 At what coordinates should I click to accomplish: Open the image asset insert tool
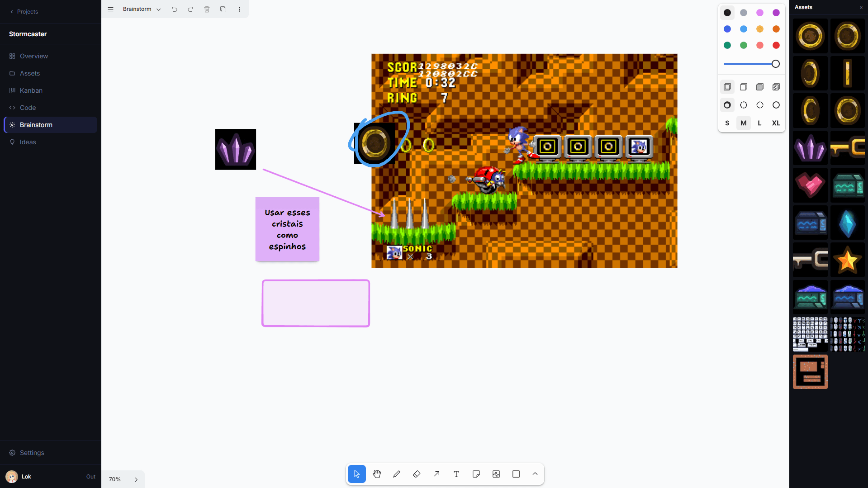coord(496,474)
